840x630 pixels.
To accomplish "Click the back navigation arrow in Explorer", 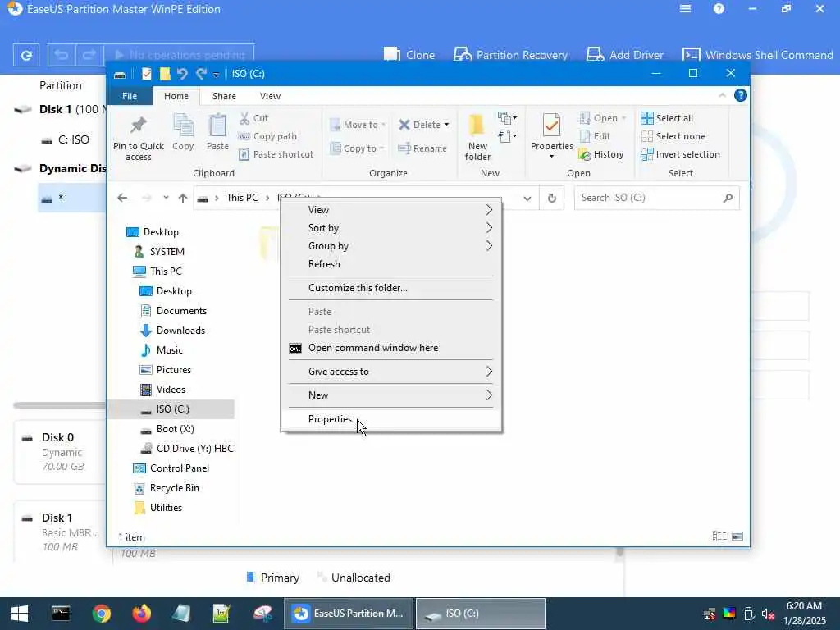I will (122, 198).
